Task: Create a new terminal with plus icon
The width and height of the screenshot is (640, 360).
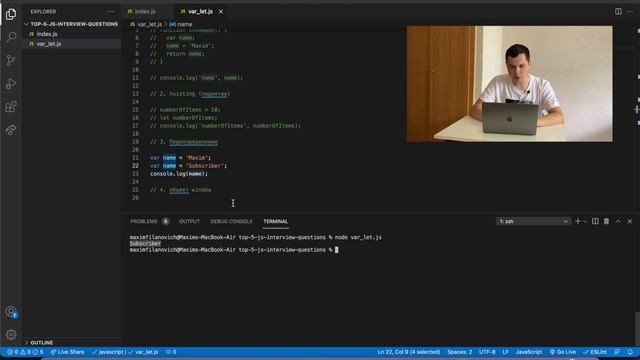Action: coord(577,221)
